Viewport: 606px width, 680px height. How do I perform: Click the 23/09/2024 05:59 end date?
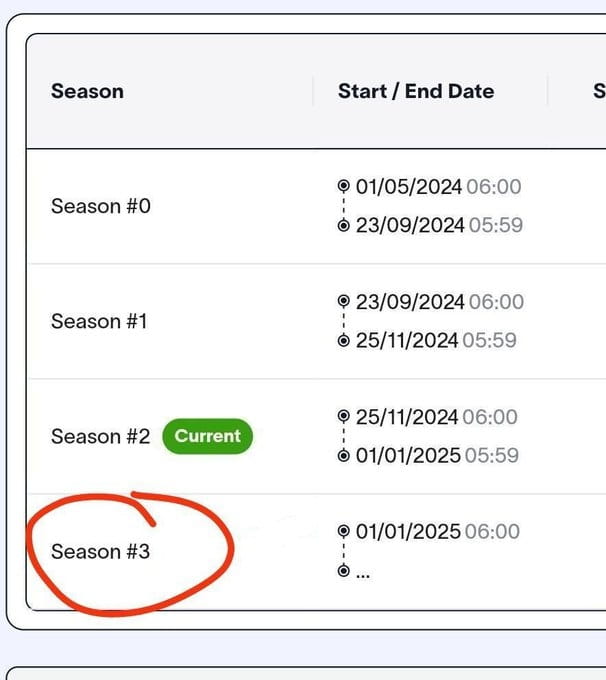[439, 225]
